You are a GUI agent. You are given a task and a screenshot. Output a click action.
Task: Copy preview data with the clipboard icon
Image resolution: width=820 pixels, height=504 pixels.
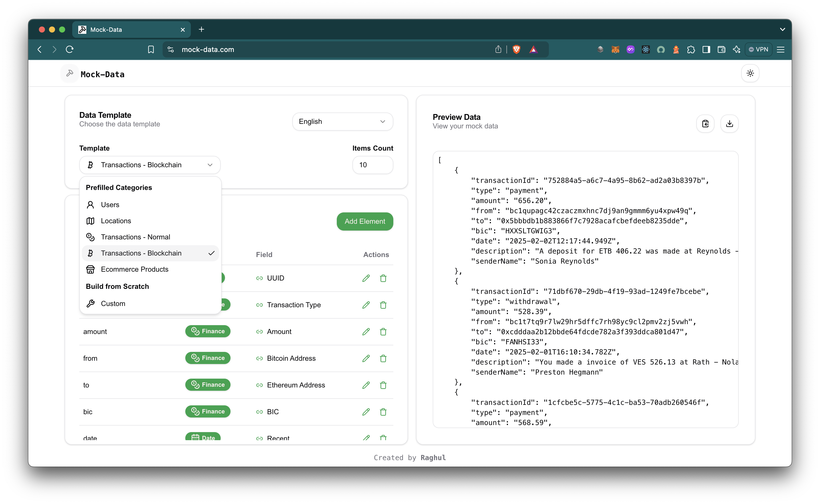[x=705, y=124]
